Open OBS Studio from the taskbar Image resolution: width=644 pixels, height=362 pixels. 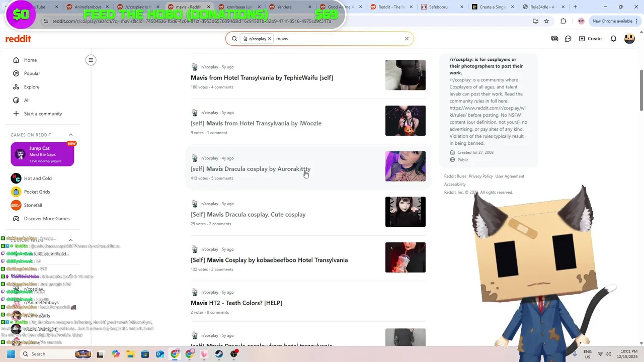tap(234, 354)
